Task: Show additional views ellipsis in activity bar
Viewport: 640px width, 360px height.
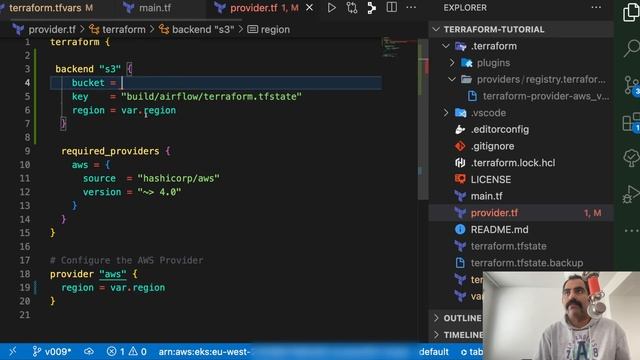Action: 631,231
